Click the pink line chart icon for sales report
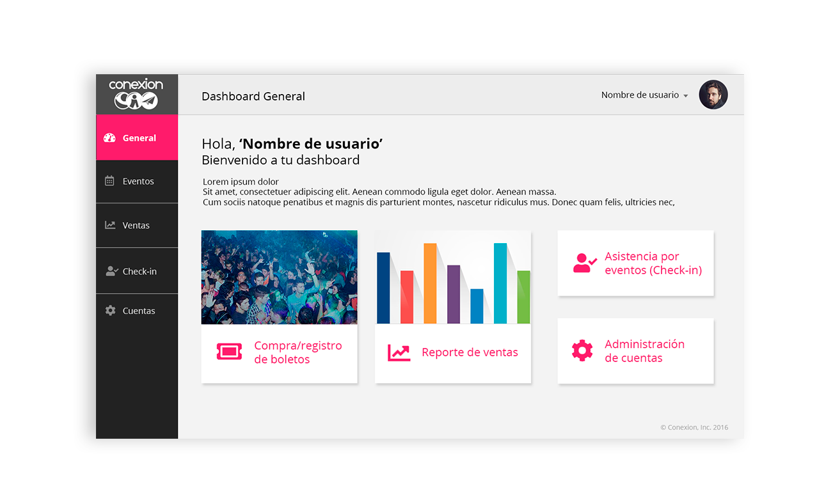833x504 pixels. click(399, 352)
